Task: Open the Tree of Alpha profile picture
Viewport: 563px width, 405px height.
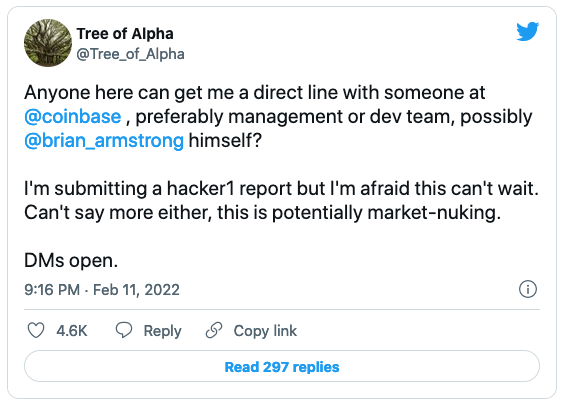Action: pyautogui.click(x=48, y=43)
